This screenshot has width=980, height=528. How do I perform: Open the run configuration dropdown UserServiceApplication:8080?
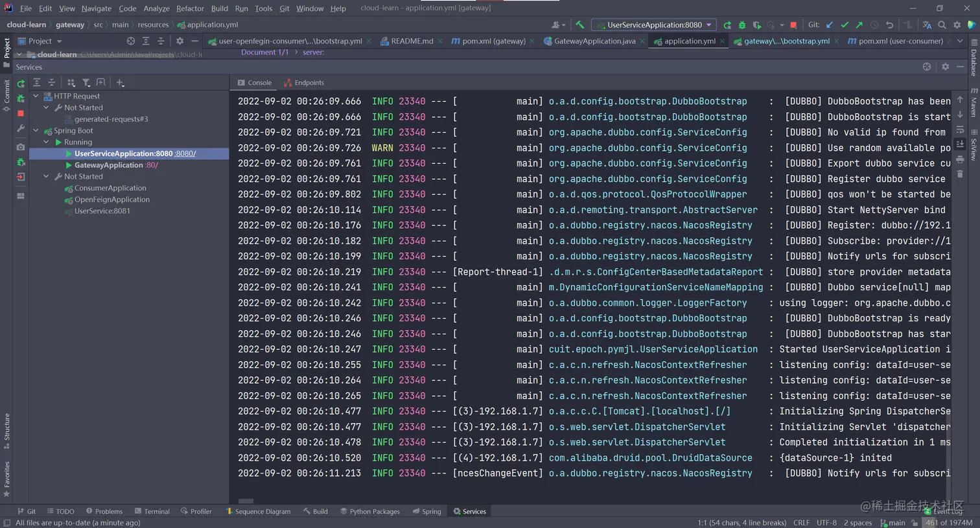click(654, 25)
